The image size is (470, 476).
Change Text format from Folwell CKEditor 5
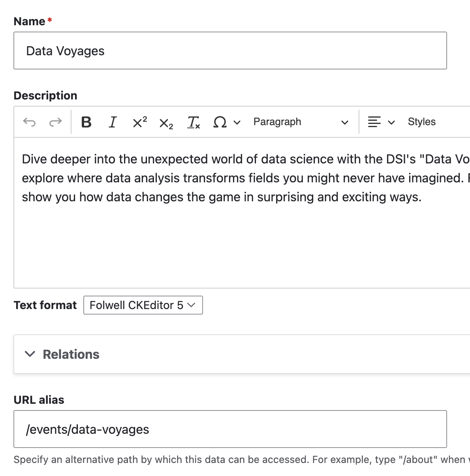coord(143,305)
